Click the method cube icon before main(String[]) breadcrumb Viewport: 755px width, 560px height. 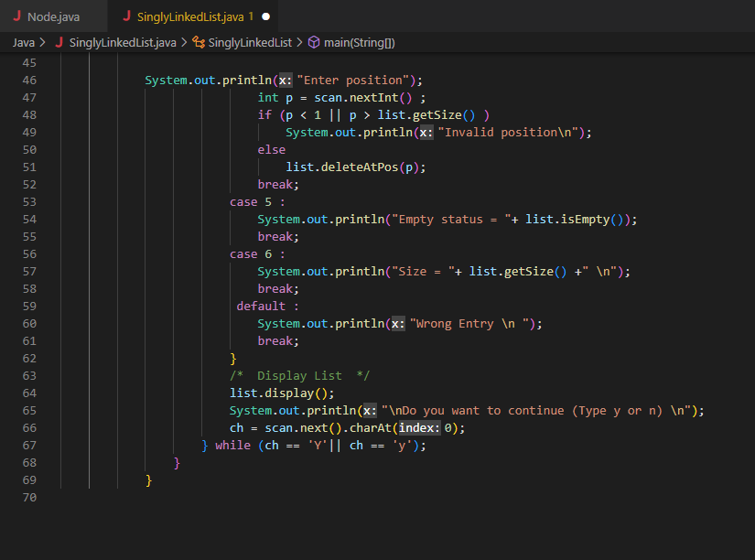coord(315,42)
